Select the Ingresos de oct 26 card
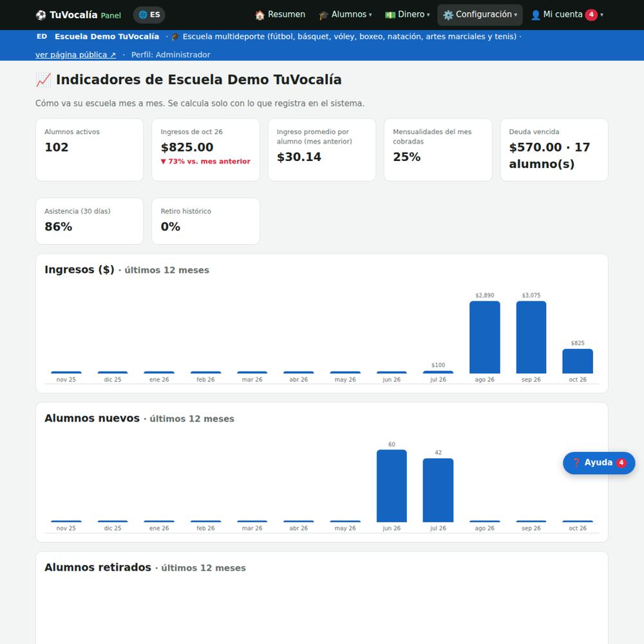This screenshot has width=644, height=644. coord(206,150)
